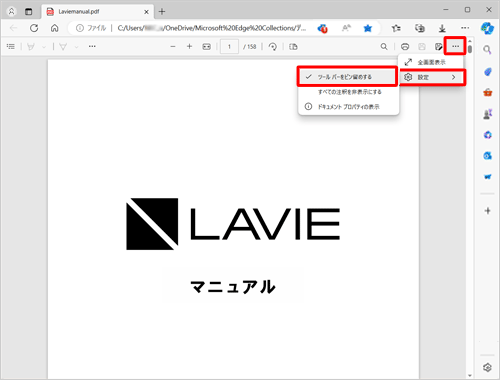Open a new browser tab
This screenshot has height=380, width=500.
(162, 12)
